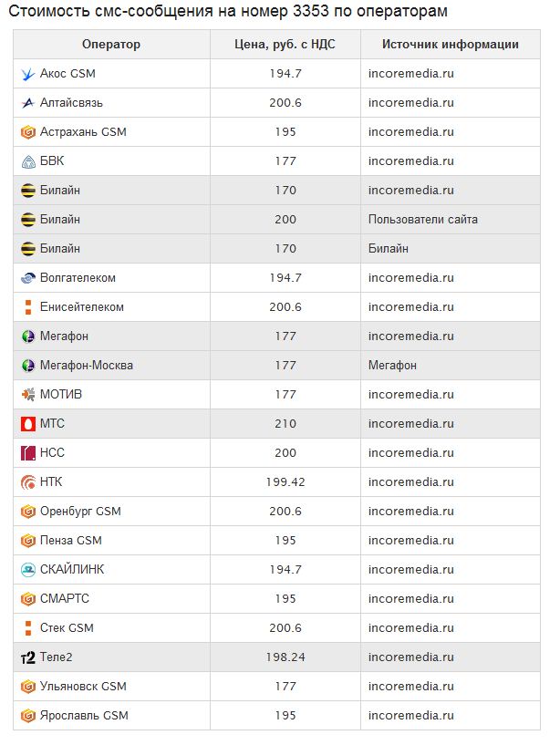Viewport: 560px width, 745px height.
Task: Click the Пенза GSM operator name
Action: coord(71,541)
